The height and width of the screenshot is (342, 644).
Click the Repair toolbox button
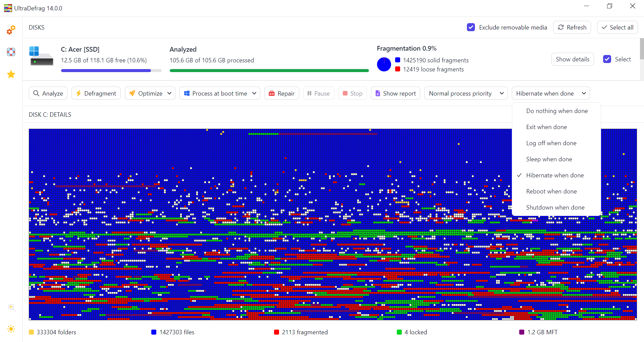click(281, 93)
